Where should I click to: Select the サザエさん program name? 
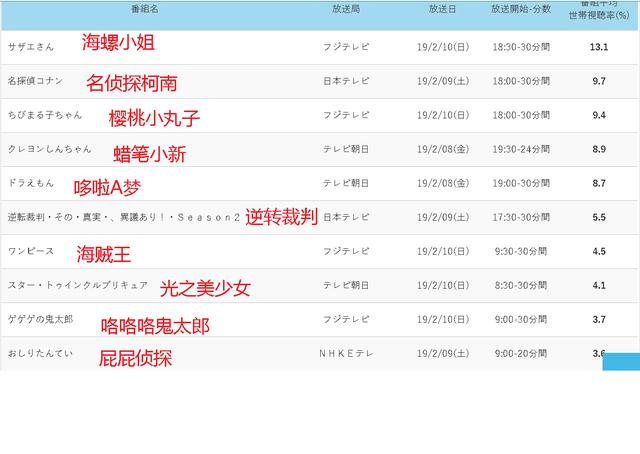click(x=31, y=47)
